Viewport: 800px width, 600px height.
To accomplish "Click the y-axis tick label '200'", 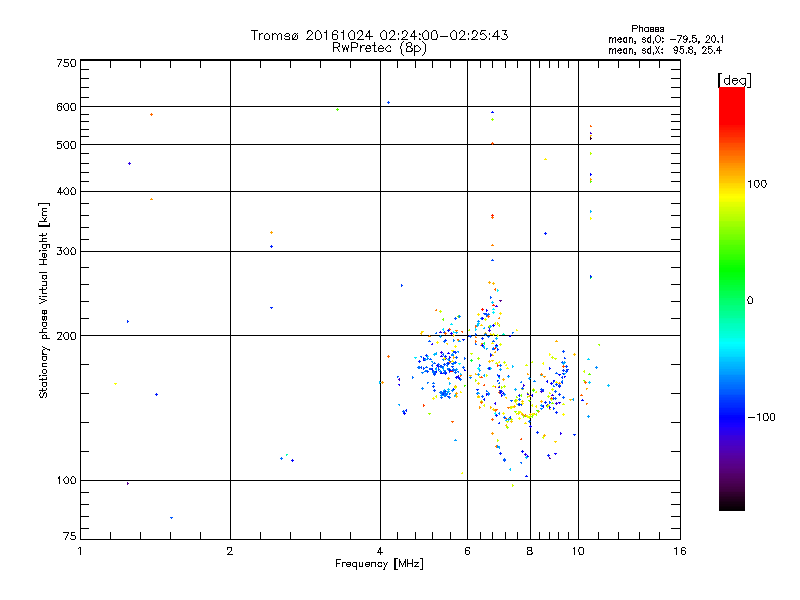I will tap(67, 336).
